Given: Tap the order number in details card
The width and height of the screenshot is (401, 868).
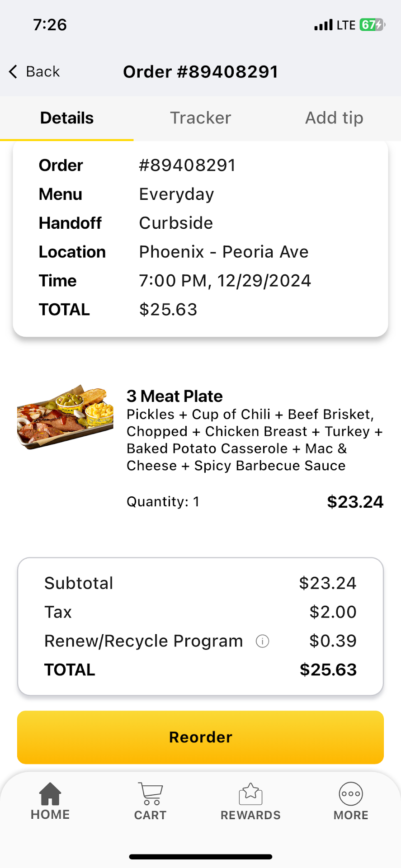Looking at the screenshot, I should point(187,165).
